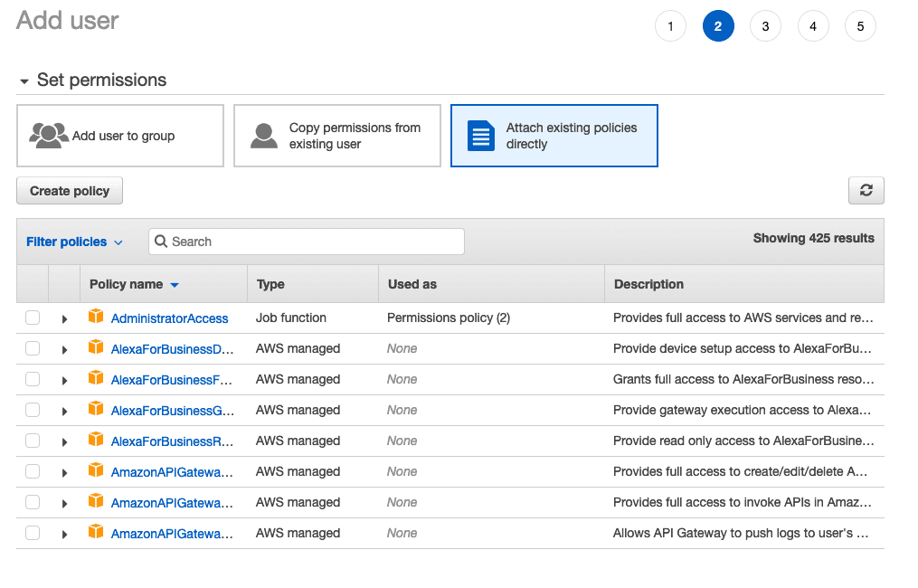Open the AdministratorAccess policy link
Screen dimensions: 918x588
169,318
